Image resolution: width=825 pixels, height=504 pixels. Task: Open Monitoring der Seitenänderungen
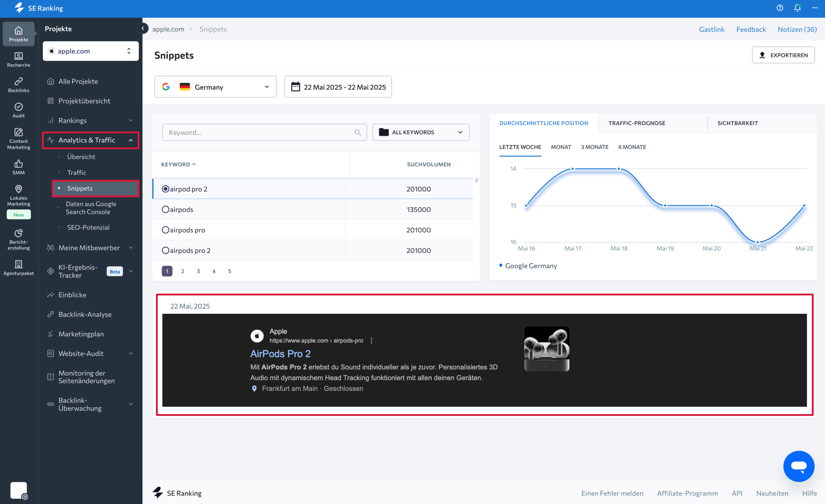pos(86,377)
